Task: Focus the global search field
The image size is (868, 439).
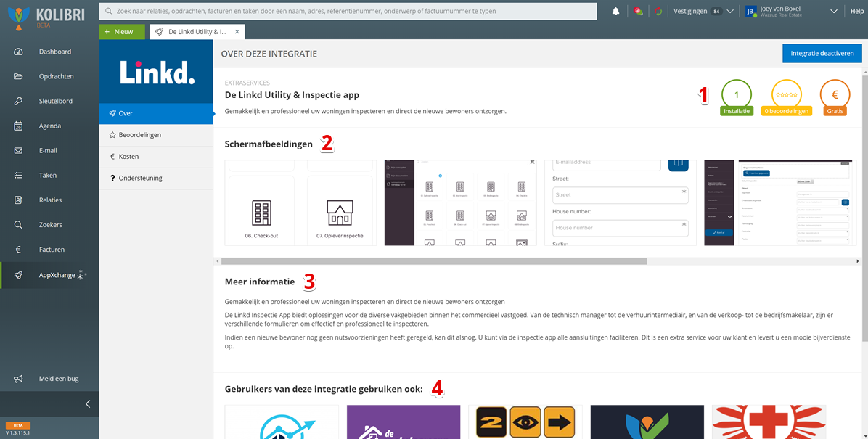Action: pyautogui.click(x=348, y=11)
